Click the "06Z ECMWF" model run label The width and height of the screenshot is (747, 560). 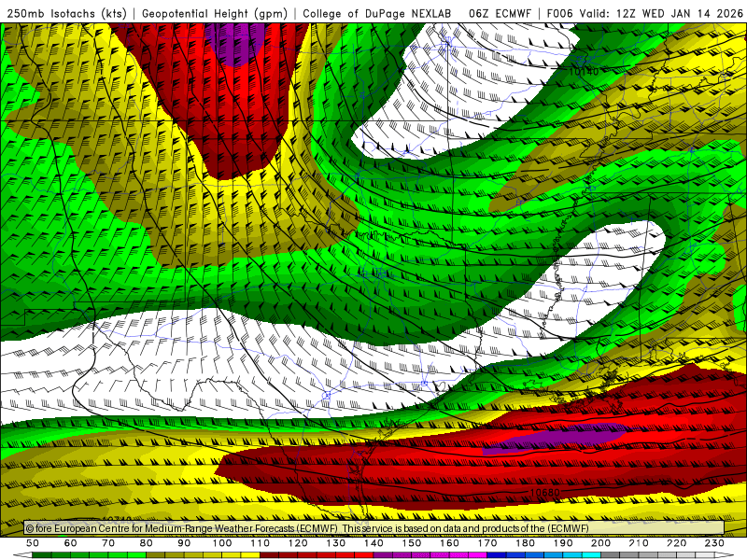click(500, 14)
